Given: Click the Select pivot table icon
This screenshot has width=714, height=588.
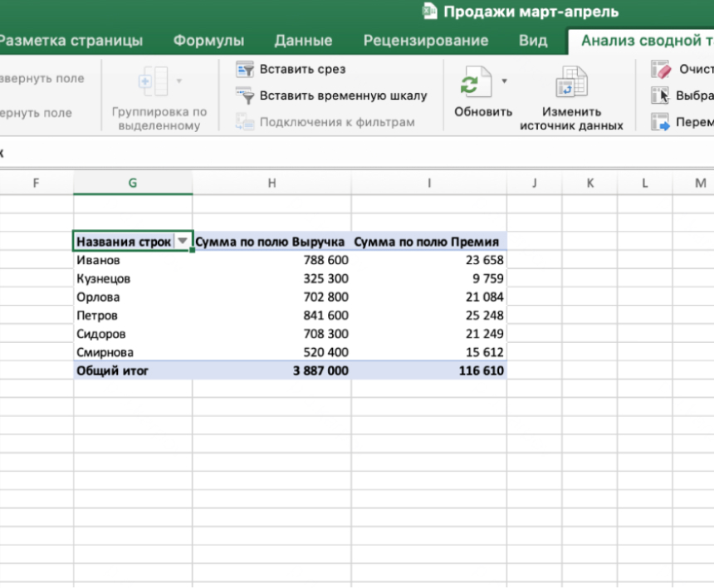Looking at the screenshot, I should click(x=660, y=96).
